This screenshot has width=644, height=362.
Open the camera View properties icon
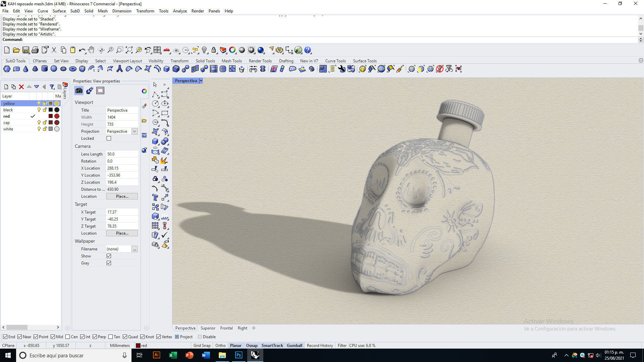(x=79, y=90)
